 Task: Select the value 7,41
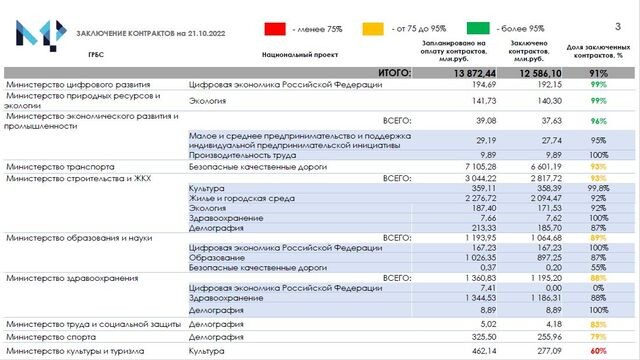[x=488, y=288]
